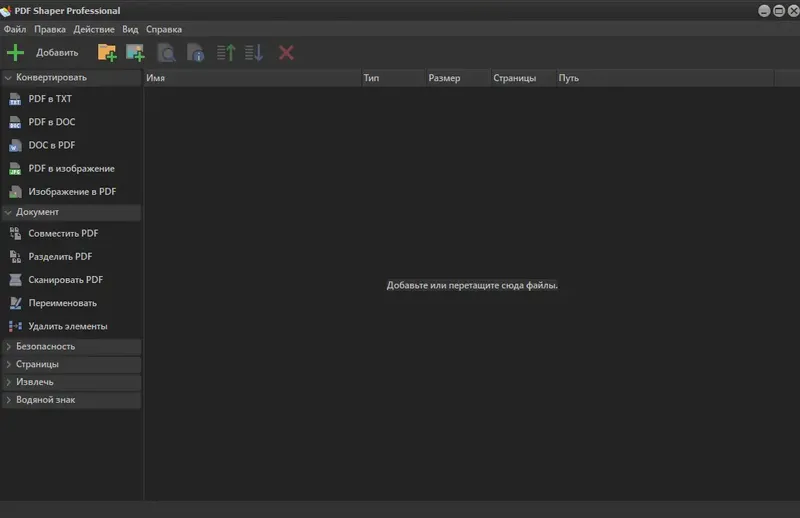The height and width of the screenshot is (518, 800).
Task: Click the PDF в DOC icon
Action: (15, 122)
